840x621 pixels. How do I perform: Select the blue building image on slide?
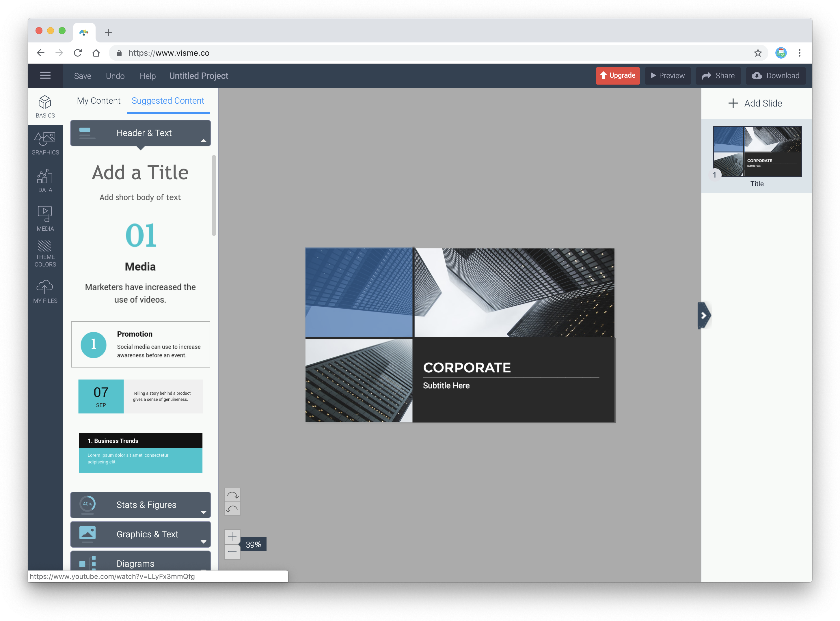click(x=359, y=292)
